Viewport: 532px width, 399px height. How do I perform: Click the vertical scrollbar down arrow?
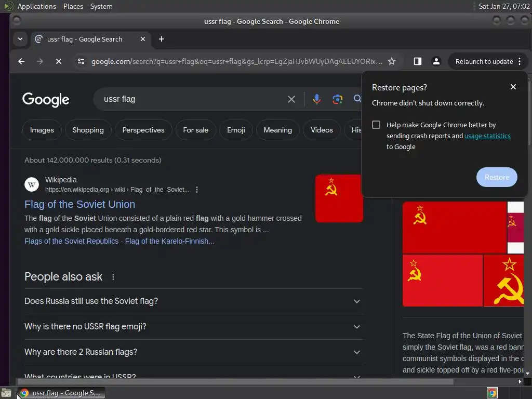(527, 374)
